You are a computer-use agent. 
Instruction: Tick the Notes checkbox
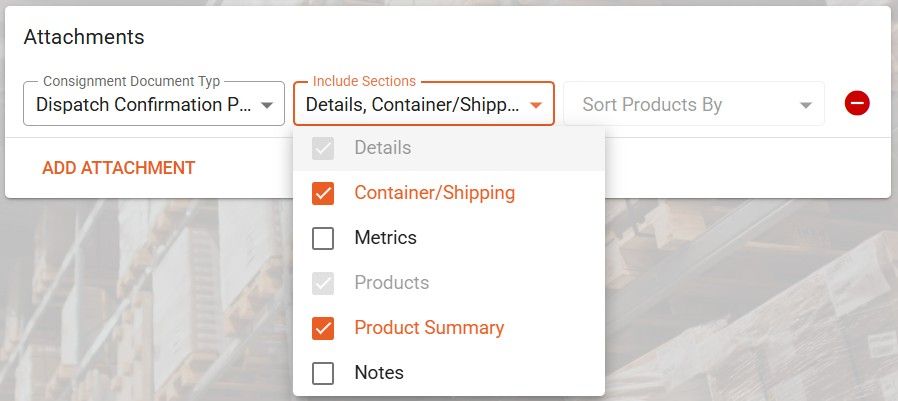pos(323,373)
